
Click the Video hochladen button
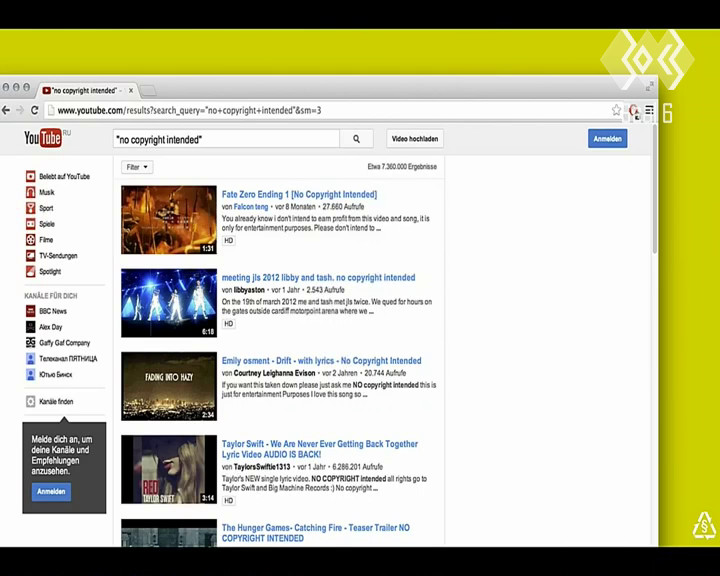tap(415, 139)
